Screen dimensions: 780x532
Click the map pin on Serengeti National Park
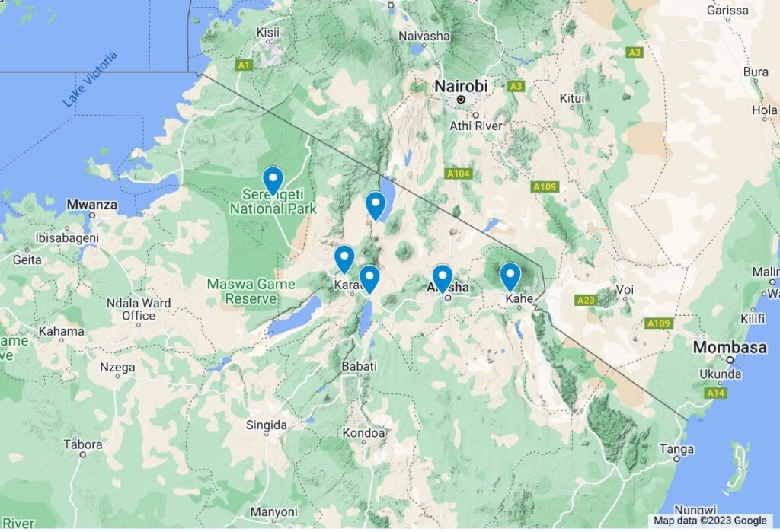tap(273, 180)
